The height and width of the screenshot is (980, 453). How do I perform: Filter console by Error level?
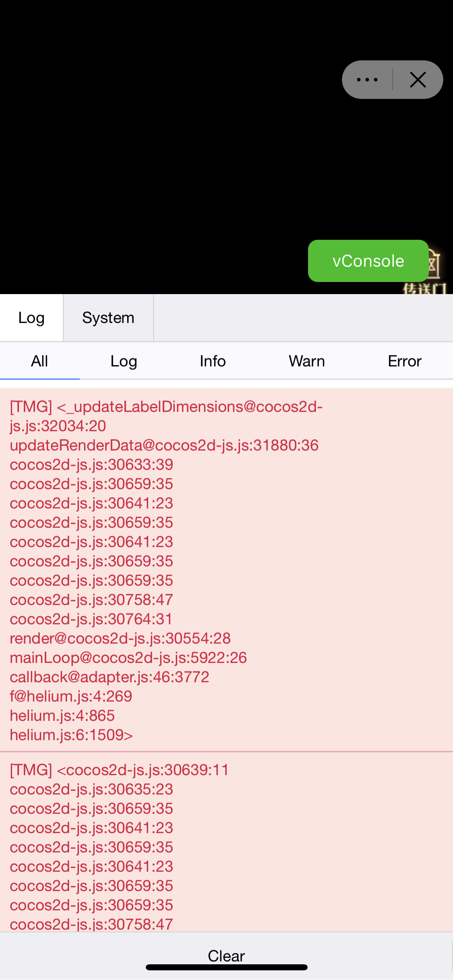[x=404, y=361]
